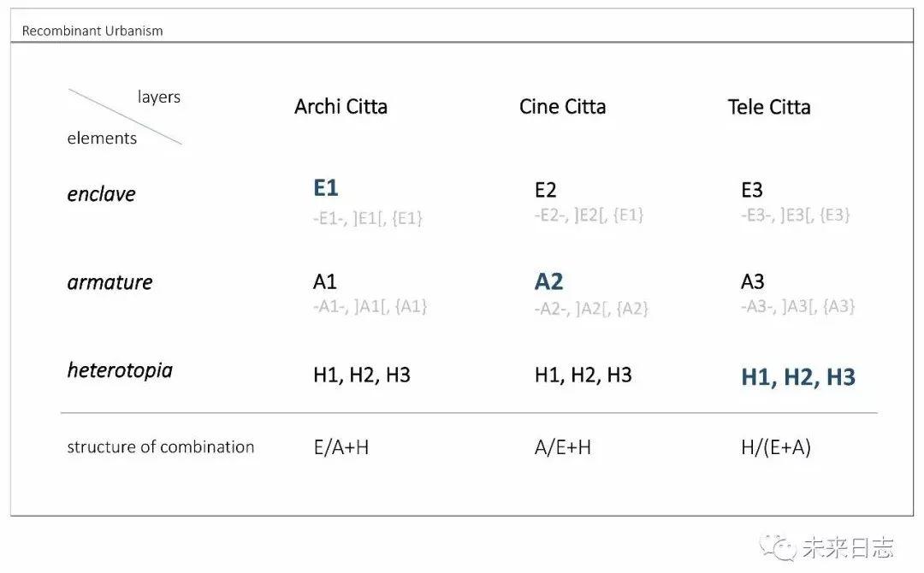Viewport: 924px width, 573px height.
Task: Click the layers label in header corner
Action: [x=159, y=97]
